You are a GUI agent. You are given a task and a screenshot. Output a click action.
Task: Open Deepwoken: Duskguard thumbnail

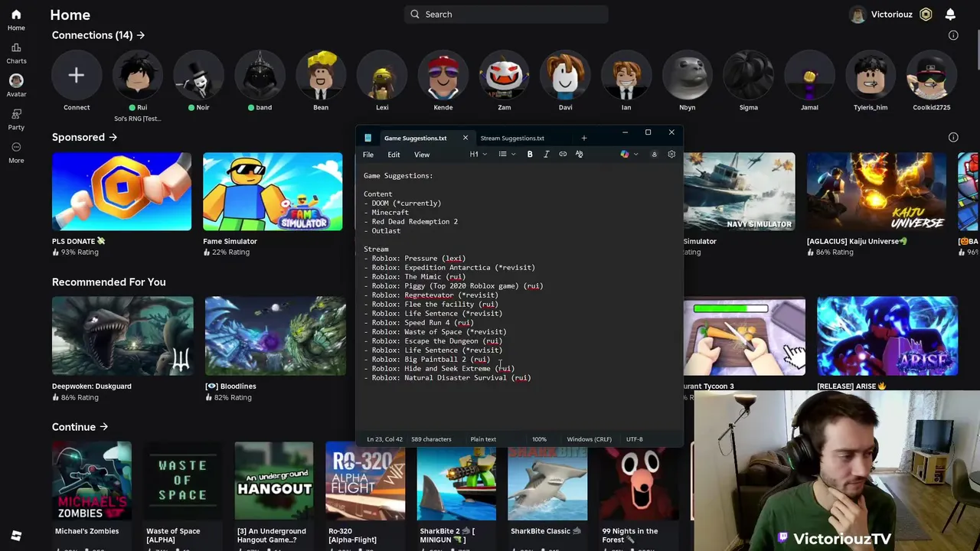[x=122, y=336]
